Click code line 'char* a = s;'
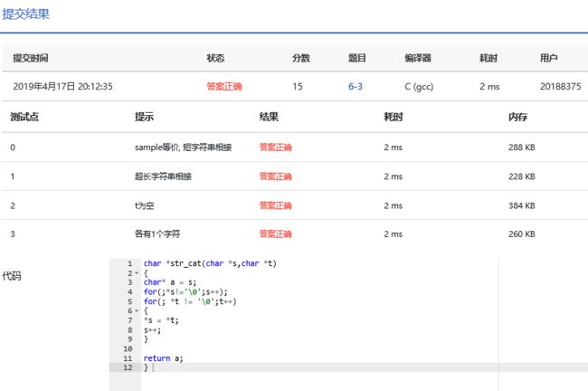The image size is (588, 391). pyautogui.click(x=170, y=282)
